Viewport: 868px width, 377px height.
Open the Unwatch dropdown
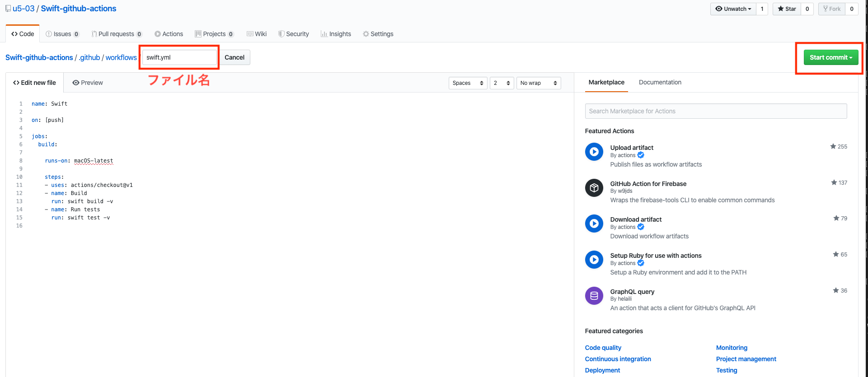point(733,9)
